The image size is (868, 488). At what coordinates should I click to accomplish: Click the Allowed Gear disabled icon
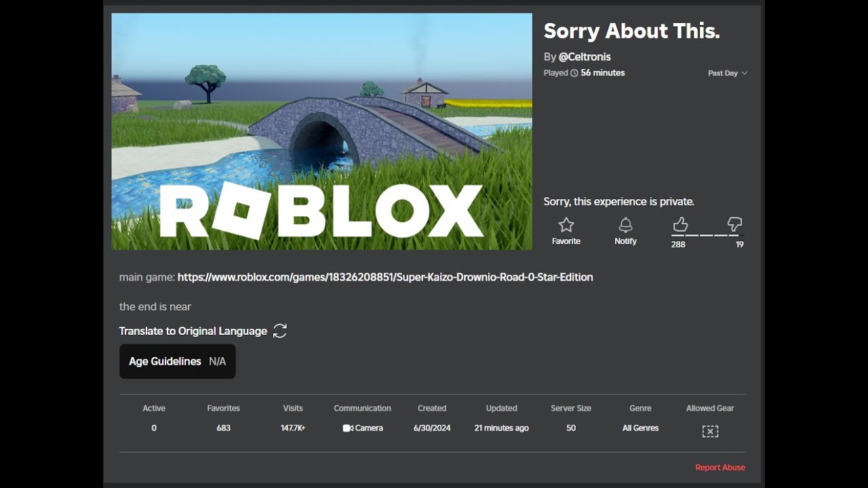click(710, 431)
